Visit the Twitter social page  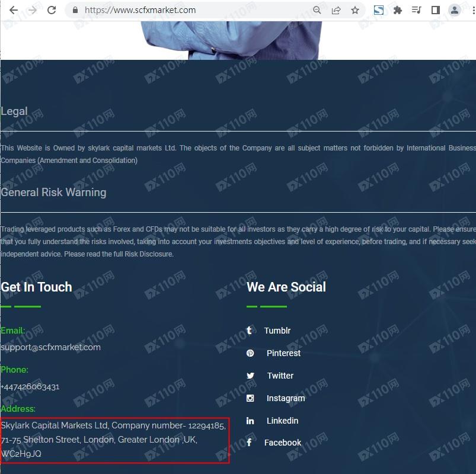(x=270, y=376)
